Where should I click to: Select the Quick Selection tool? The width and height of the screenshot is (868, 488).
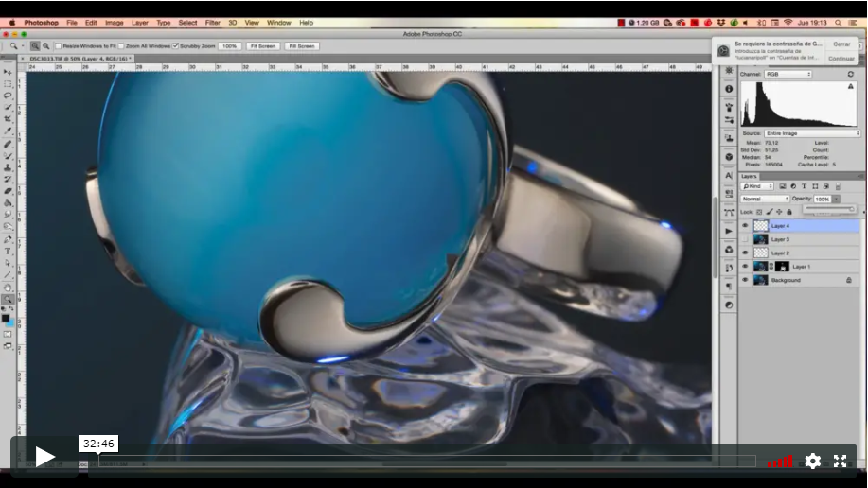(x=8, y=107)
